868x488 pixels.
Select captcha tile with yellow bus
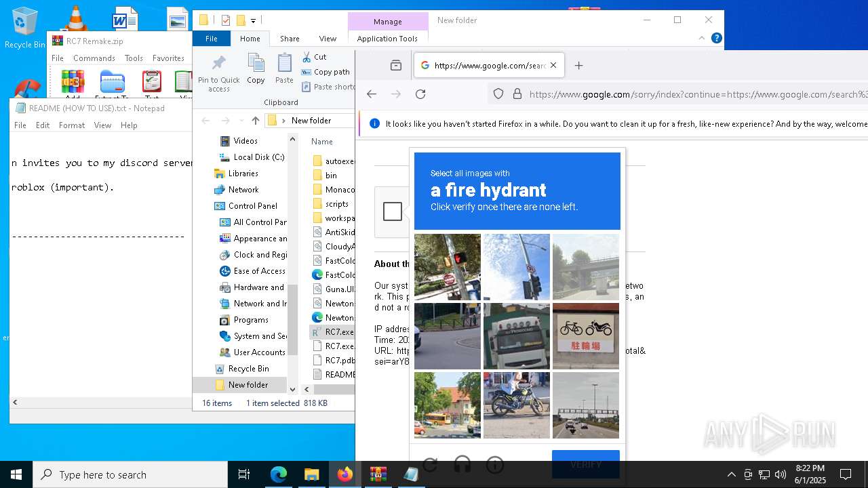pos(448,405)
